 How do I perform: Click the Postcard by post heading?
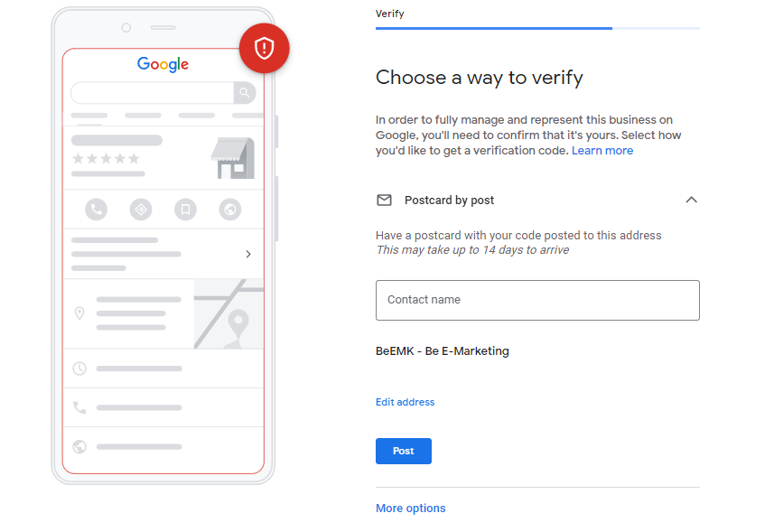(x=449, y=200)
